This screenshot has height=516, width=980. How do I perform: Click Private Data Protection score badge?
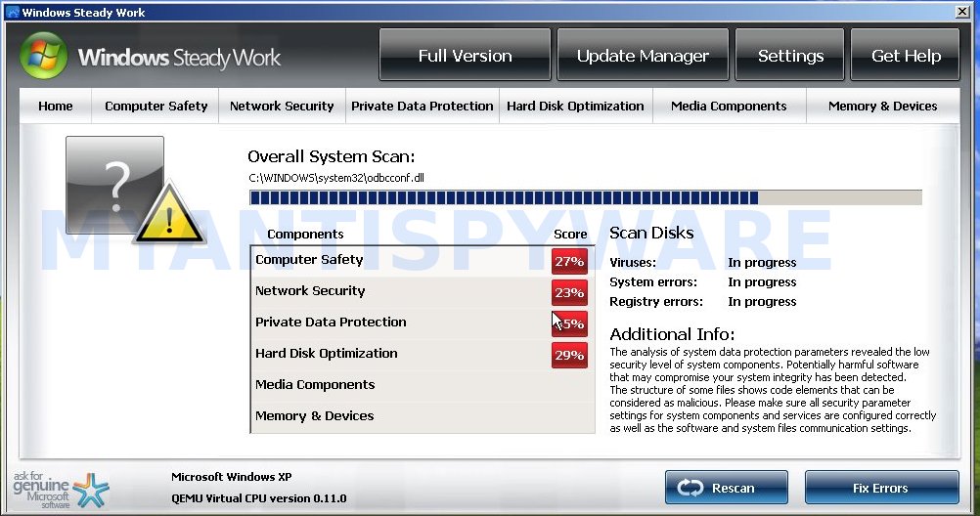pyautogui.click(x=569, y=323)
